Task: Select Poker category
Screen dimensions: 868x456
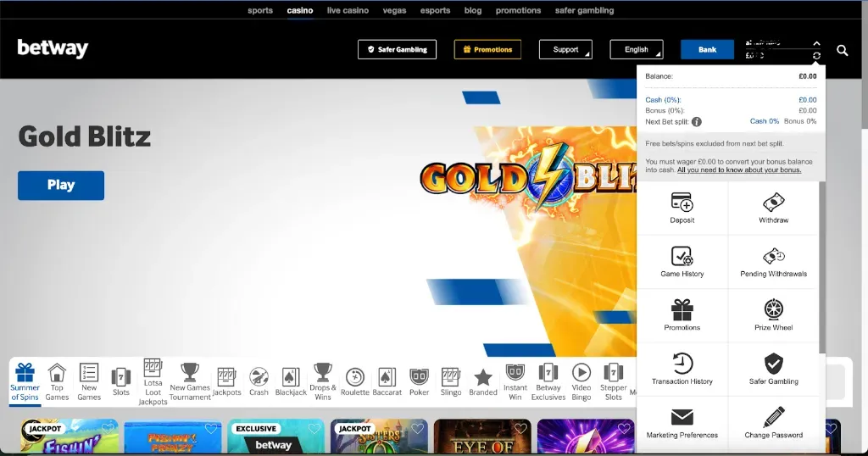Action: click(x=419, y=382)
